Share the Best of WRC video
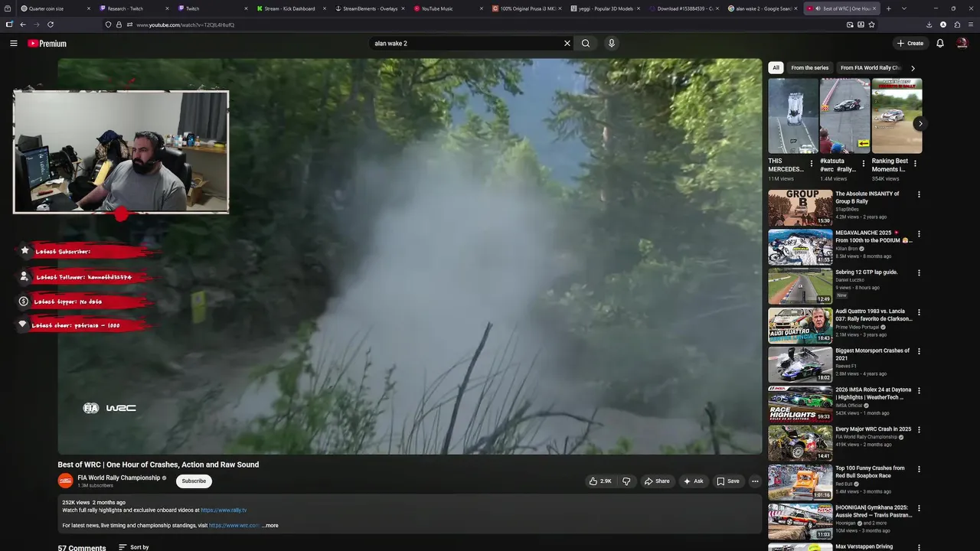Viewport: 980px width, 551px height. pyautogui.click(x=657, y=481)
